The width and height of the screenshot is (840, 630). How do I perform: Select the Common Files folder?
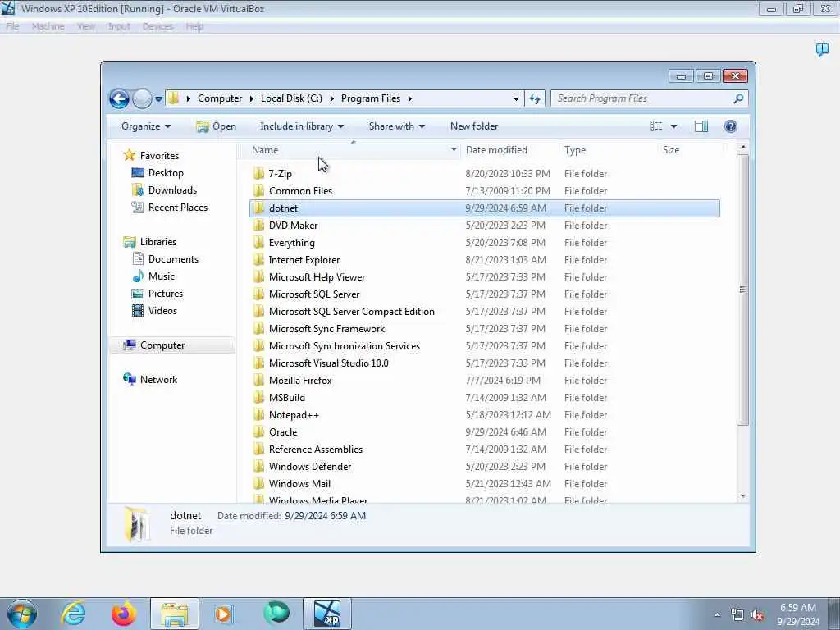(300, 190)
